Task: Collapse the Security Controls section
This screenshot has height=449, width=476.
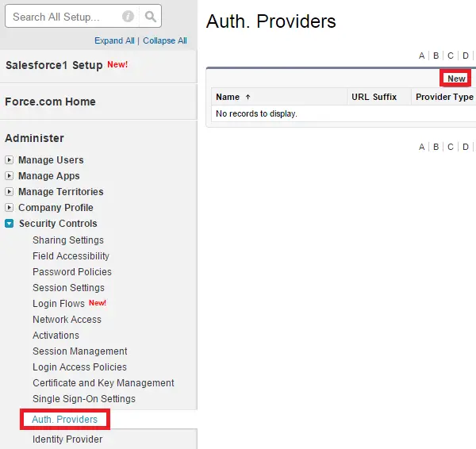Action: [x=9, y=224]
